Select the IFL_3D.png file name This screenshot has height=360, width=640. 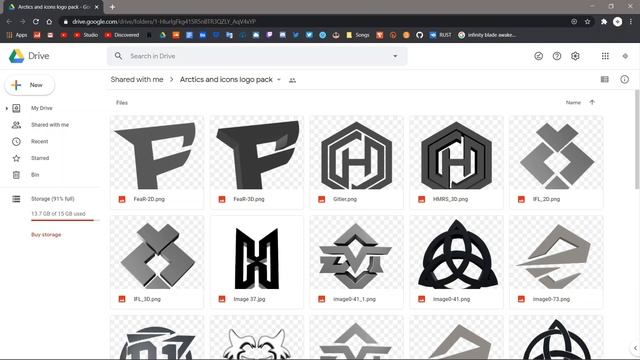tap(147, 299)
